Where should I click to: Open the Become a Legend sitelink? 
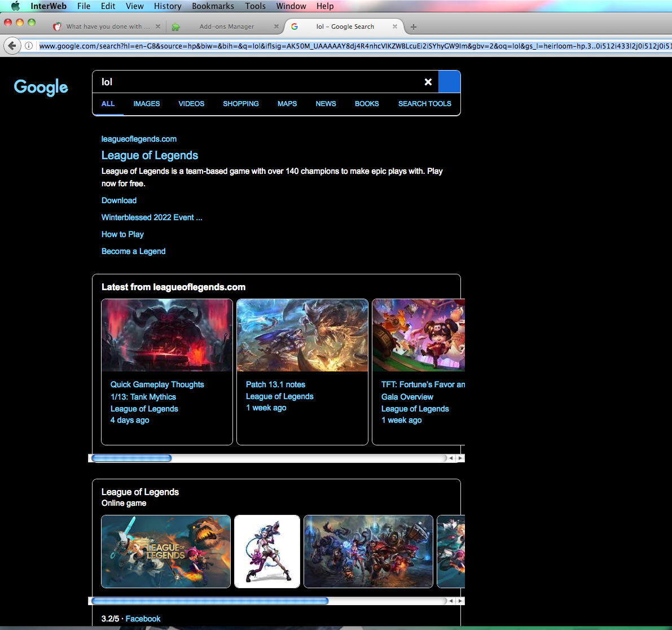pyautogui.click(x=133, y=251)
